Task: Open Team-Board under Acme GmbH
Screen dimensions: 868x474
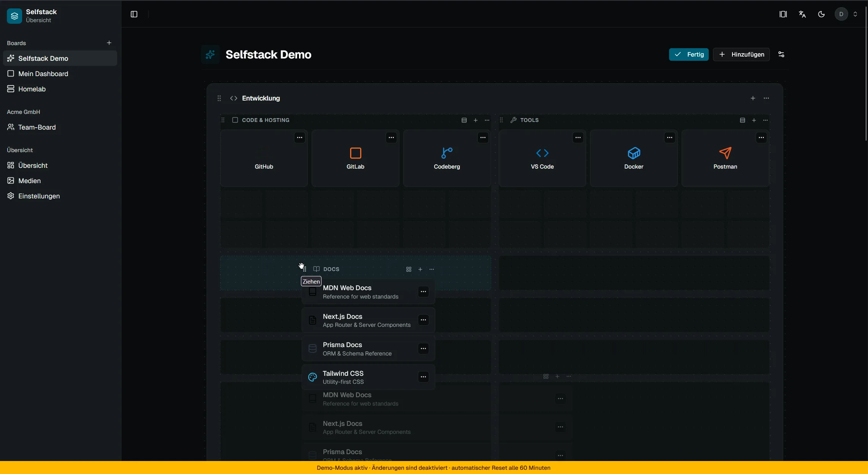Action: coord(60,127)
